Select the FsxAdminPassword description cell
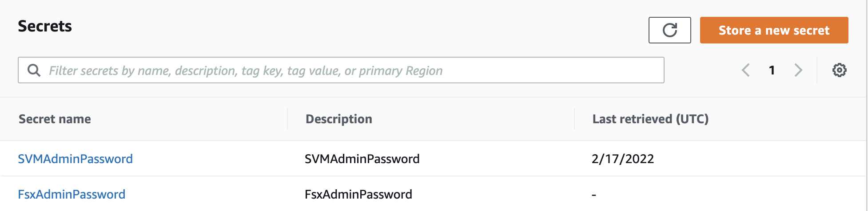Image resolution: width=868 pixels, height=211 pixels. click(x=358, y=194)
